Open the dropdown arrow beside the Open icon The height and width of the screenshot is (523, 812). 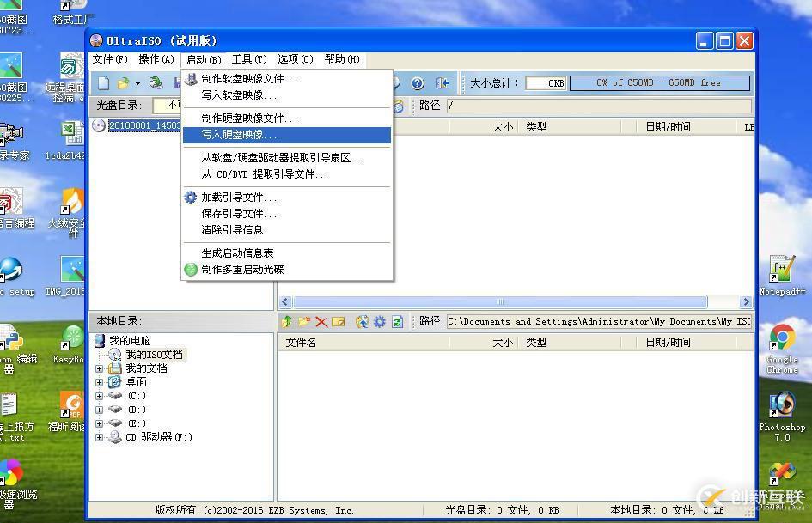137,83
